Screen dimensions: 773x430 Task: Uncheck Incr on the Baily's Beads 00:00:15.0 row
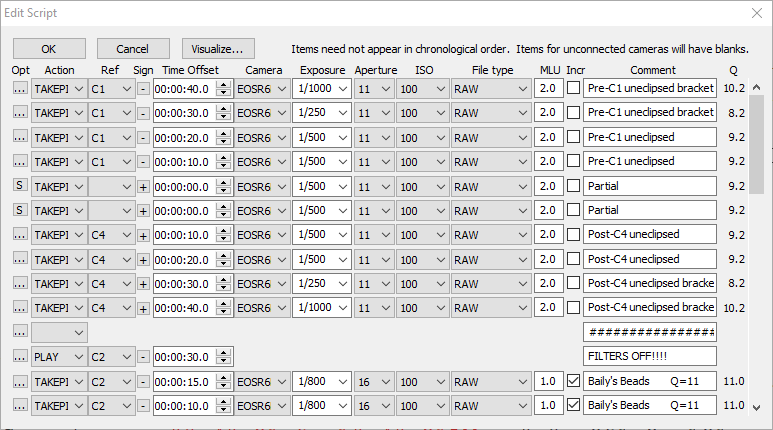573,381
